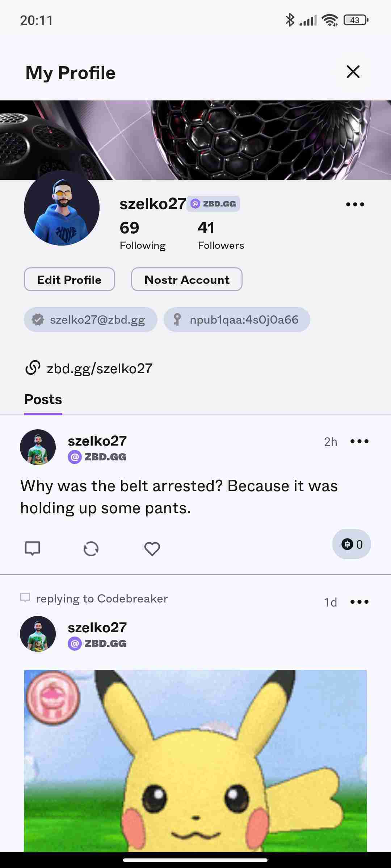Tap the ZBD.GG badge beside profile username

tap(213, 204)
